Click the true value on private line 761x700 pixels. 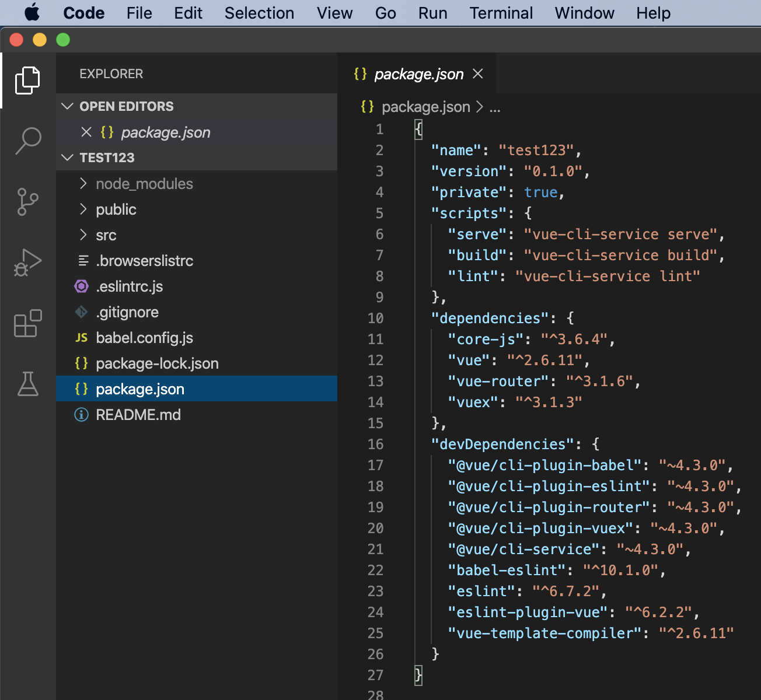541,192
